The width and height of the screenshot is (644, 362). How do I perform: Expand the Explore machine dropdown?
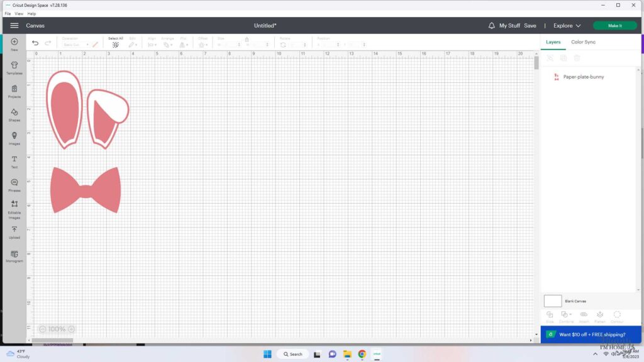point(567,25)
